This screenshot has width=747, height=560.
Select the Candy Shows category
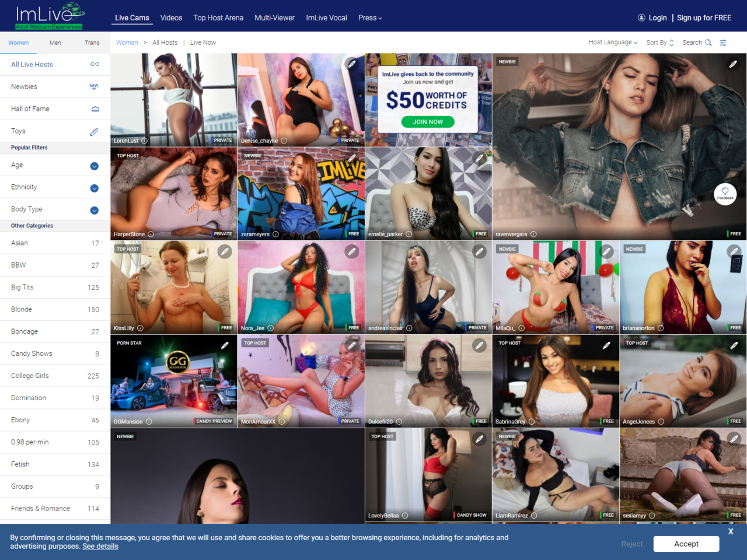coord(55,353)
